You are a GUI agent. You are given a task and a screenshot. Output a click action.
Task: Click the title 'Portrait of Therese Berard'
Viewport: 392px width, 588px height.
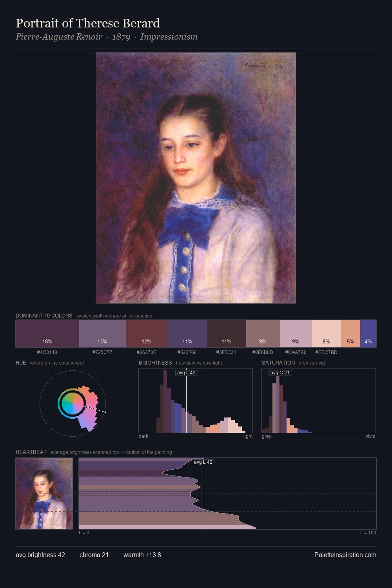(x=88, y=23)
